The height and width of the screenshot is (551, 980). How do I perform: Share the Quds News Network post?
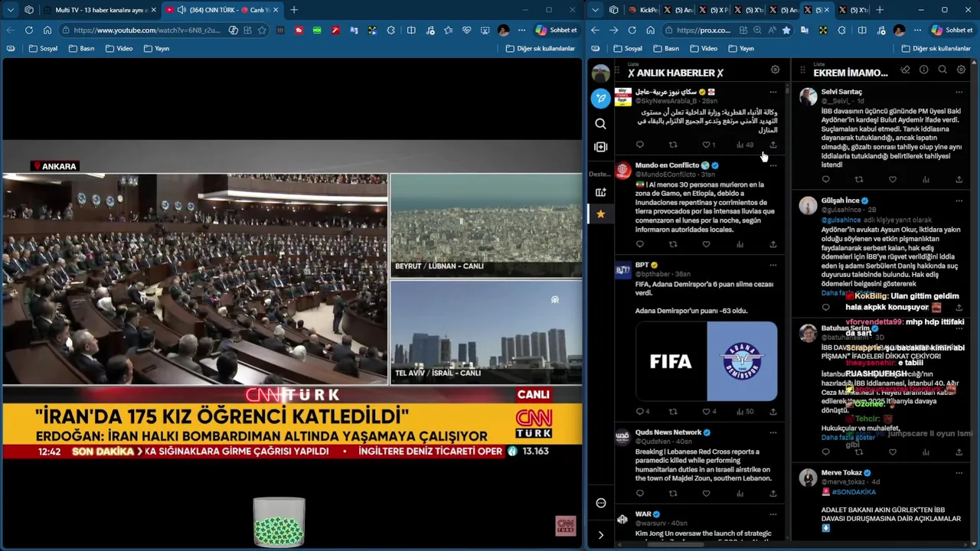(x=773, y=494)
